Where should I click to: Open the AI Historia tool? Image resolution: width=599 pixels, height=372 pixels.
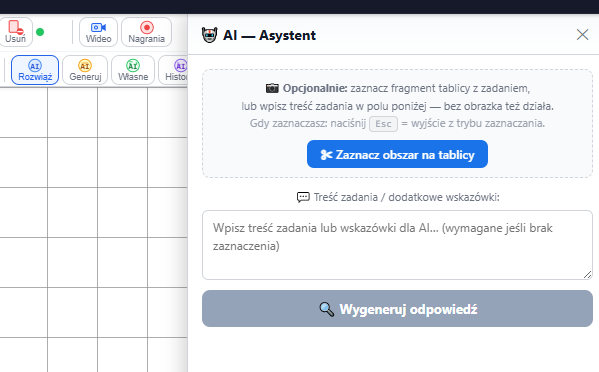pos(173,70)
